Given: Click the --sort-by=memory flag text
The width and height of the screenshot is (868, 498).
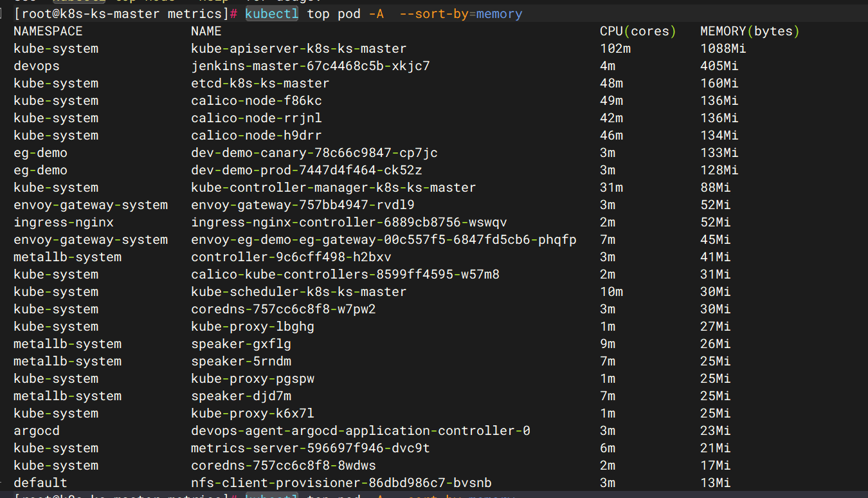Looking at the screenshot, I should tap(460, 14).
